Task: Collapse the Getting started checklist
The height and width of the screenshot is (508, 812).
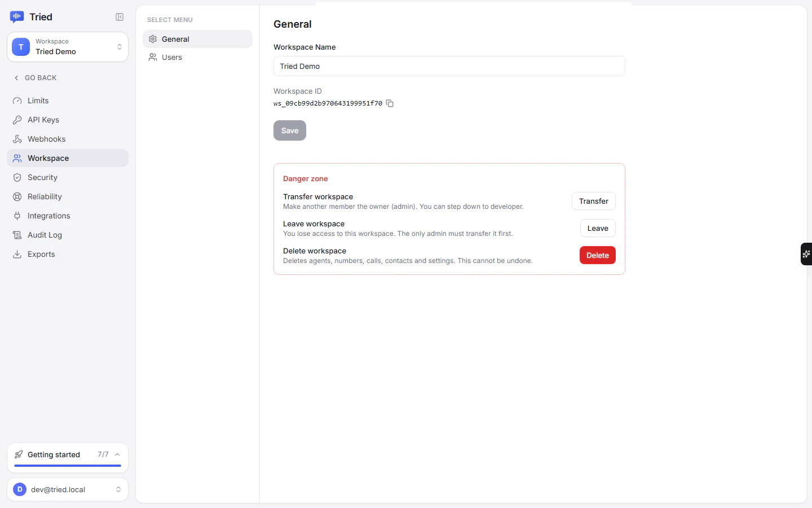Action: (117, 454)
